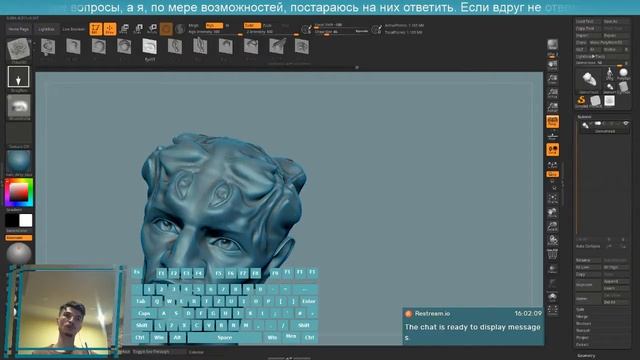Open the material sphere selector
Viewport: 640px width, 360px height.
(19, 162)
